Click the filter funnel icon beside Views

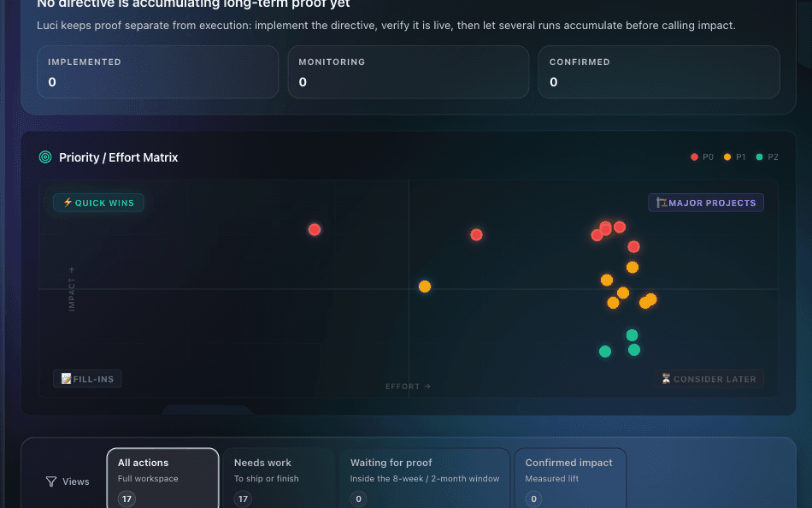(x=51, y=481)
